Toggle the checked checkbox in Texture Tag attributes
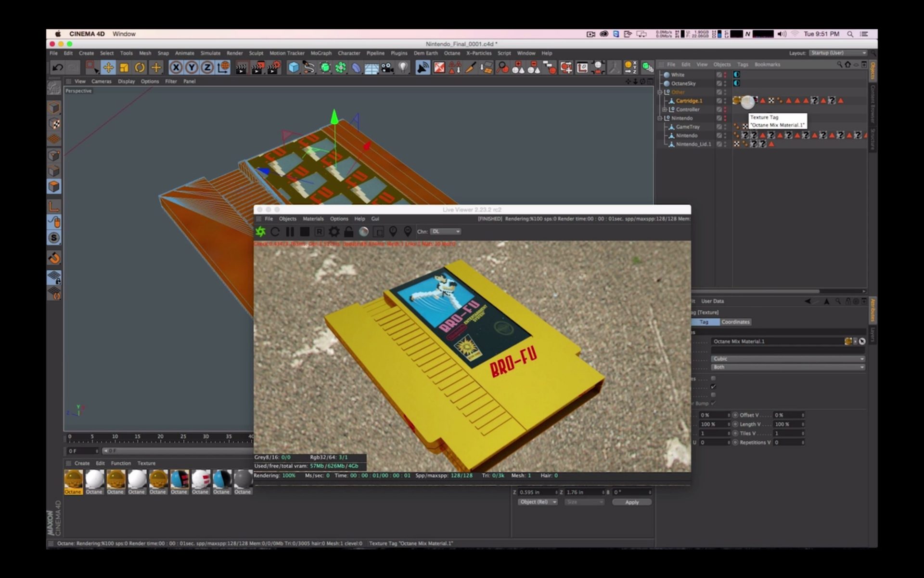924x578 pixels. pos(713,386)
